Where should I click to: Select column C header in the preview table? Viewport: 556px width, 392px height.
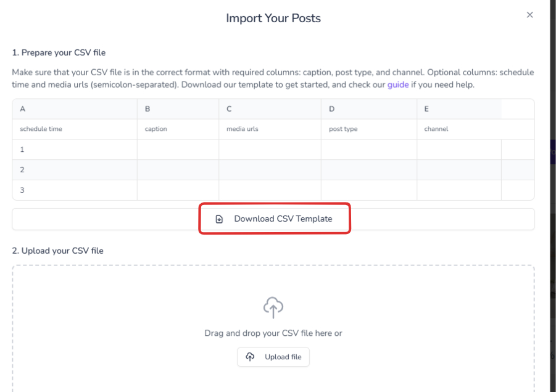229,109
